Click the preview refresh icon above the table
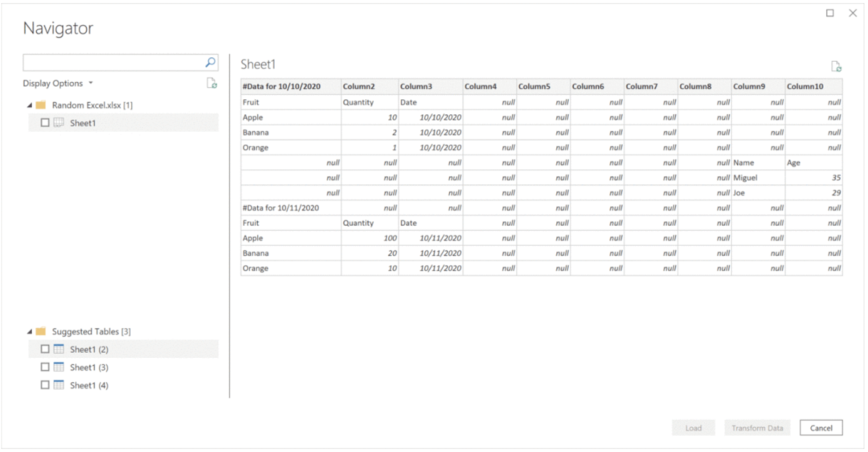Screen dimensions: 868x452 (x=836, y=67)
